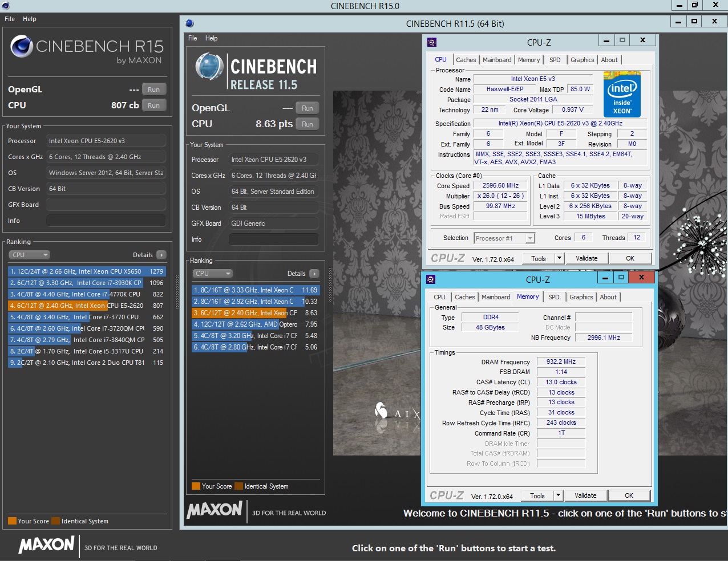Viewport: 728px width, 561px height.
Task: Switch to Mainboard tab in top CPU-Z window
Action: 497,60
